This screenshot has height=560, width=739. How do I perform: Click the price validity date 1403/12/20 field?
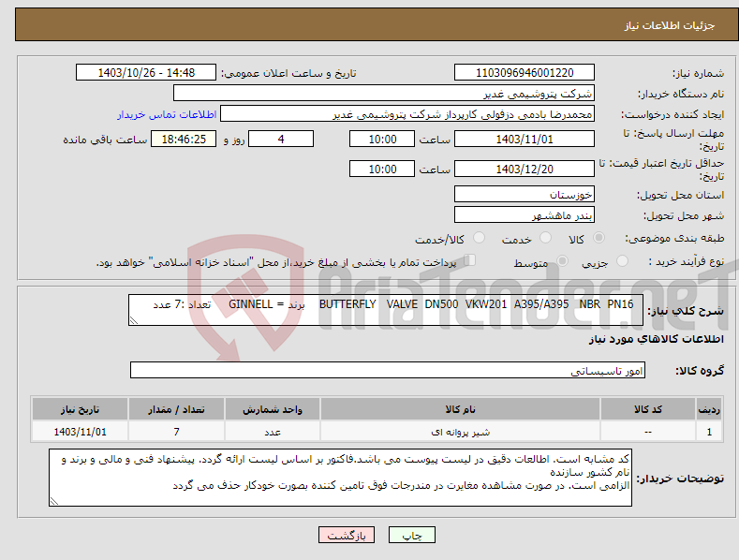pyautogui.click(x=525, y=169)
